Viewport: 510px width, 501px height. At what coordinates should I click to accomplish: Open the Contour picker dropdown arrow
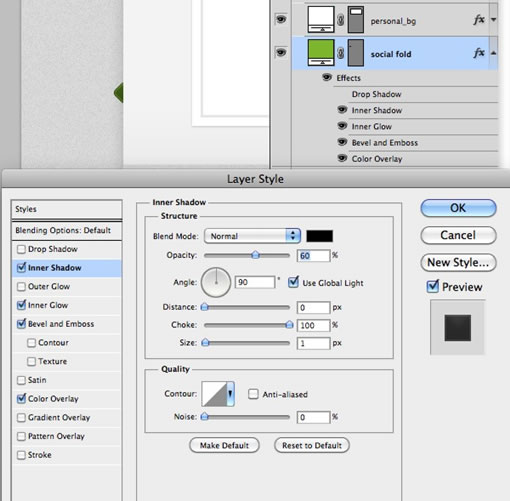(230, 394)
